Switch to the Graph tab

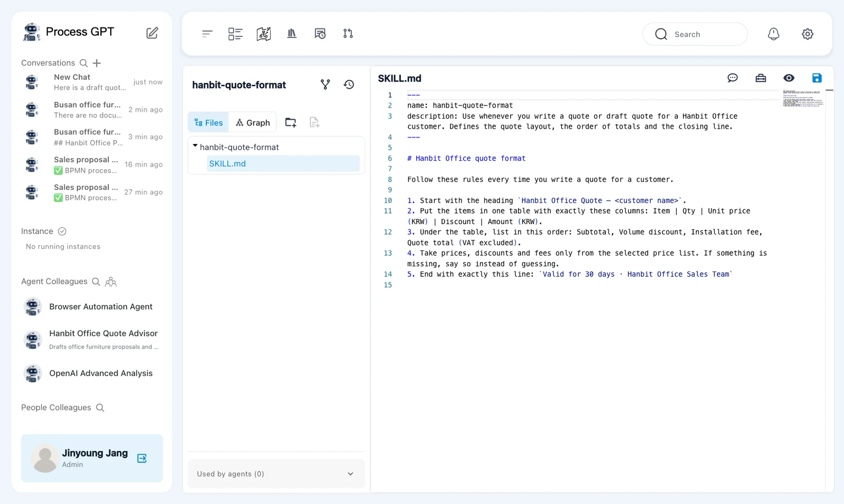(253, 122)
